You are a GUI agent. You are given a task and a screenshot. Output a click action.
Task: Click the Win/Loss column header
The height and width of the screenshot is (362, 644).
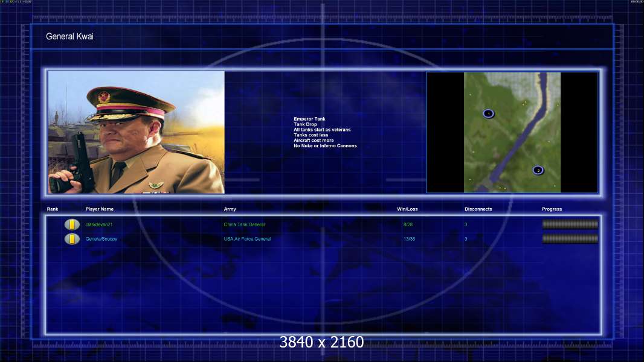[407, 209]
